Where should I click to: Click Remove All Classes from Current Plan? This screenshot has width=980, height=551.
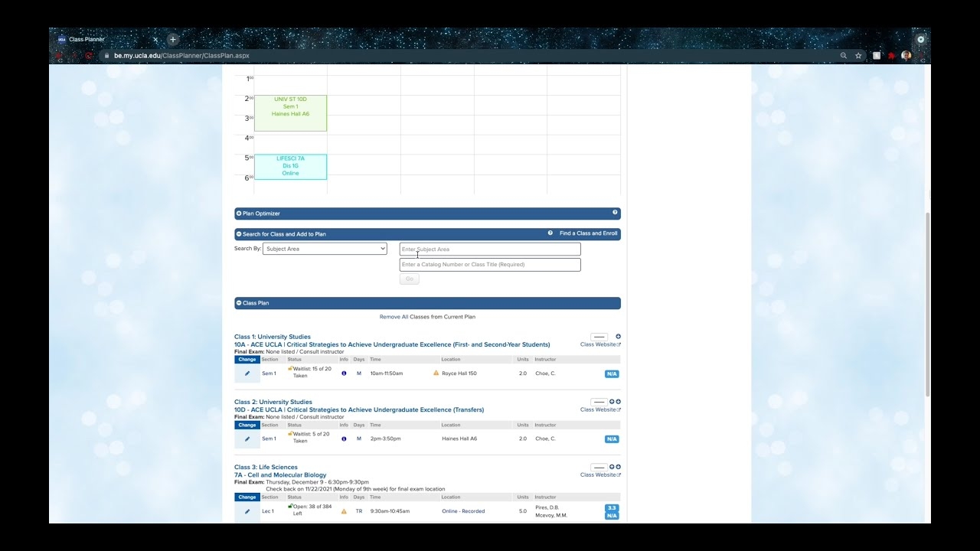[x=426, y=316]
